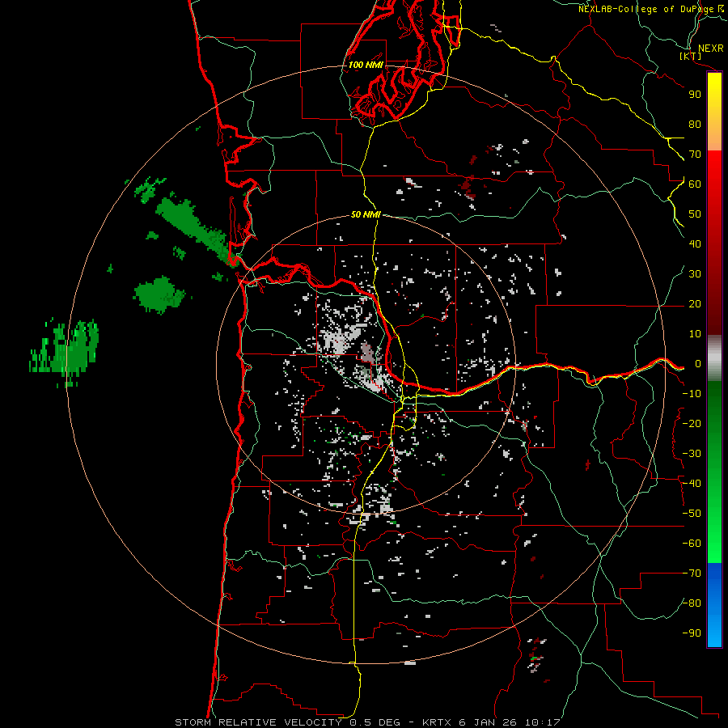
Task: Click the "-10" label on velocity scale
Action: point(692,394)
